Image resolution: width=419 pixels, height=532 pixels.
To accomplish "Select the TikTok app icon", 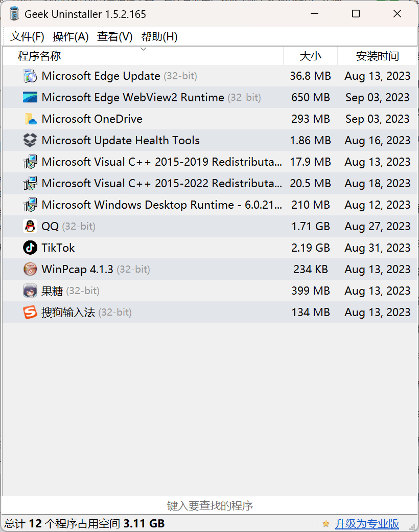I will [30, 248].
